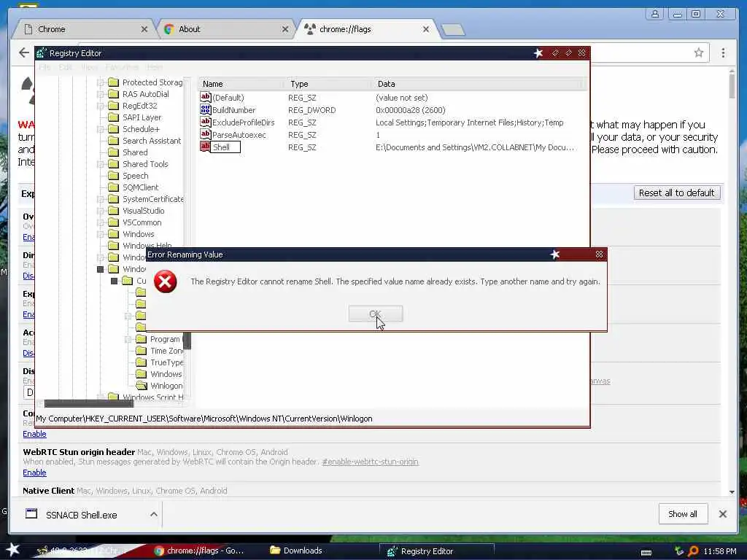Close the About tab
The image size is (747, 560).
tap(285, 29)
